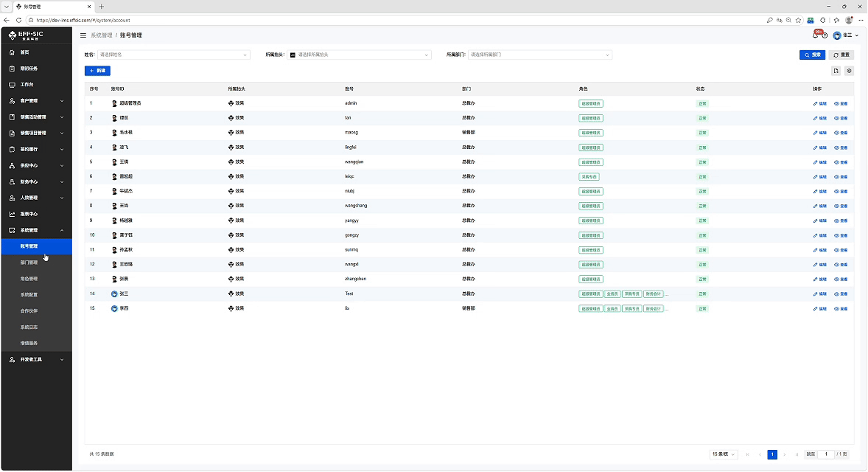Click the browser reload icon
The height and width of the screenshot is (472, 868).
(19, 21)
